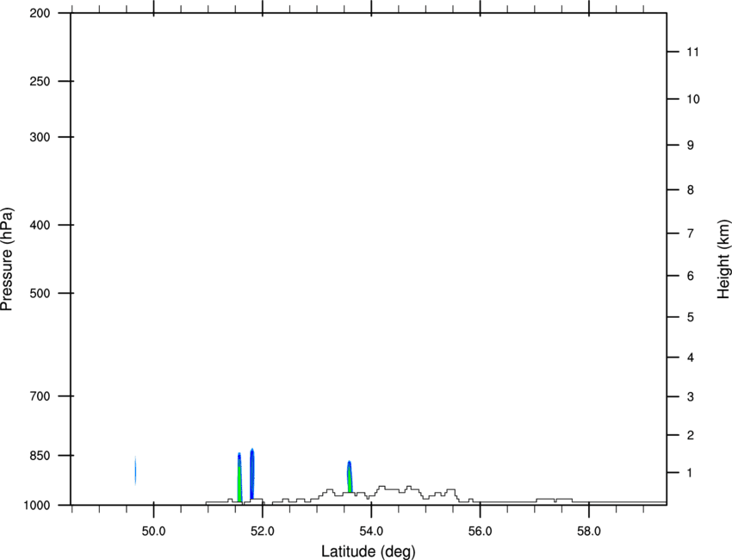
Task: Click the green plume near 53.6 latitude
Action: tap(349, 477)
